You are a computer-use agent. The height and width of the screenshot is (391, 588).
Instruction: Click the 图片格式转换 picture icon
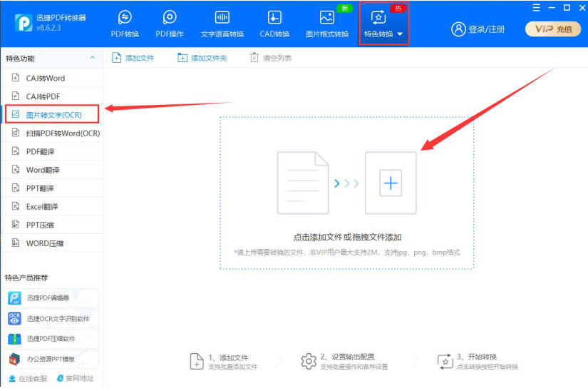tap(327, 17)
